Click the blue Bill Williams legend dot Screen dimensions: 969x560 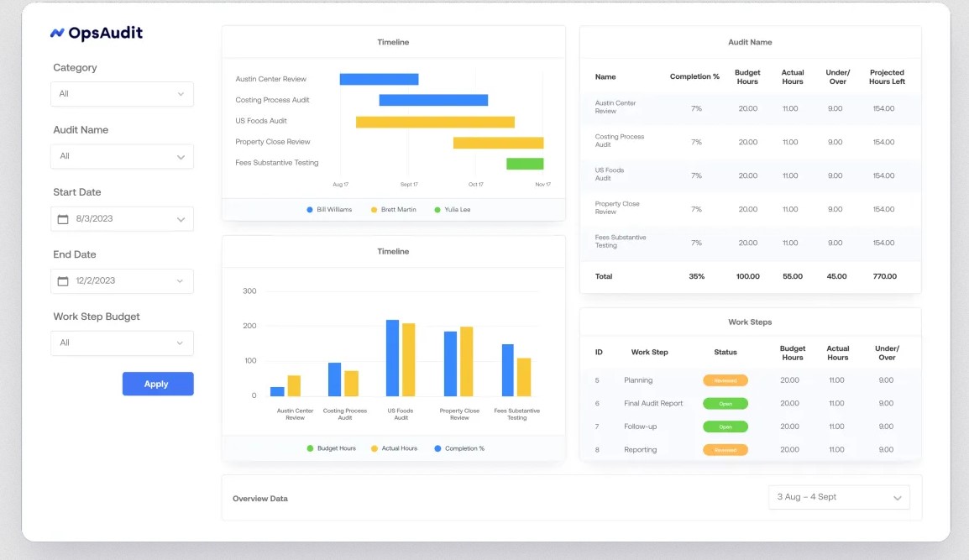coord(310,210)
